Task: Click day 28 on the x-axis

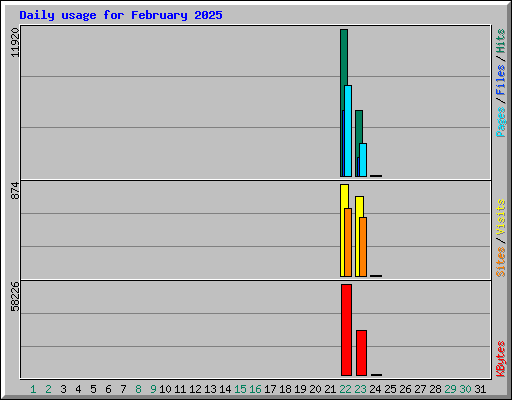Action: pyautogui.click(x=435, y=389)
